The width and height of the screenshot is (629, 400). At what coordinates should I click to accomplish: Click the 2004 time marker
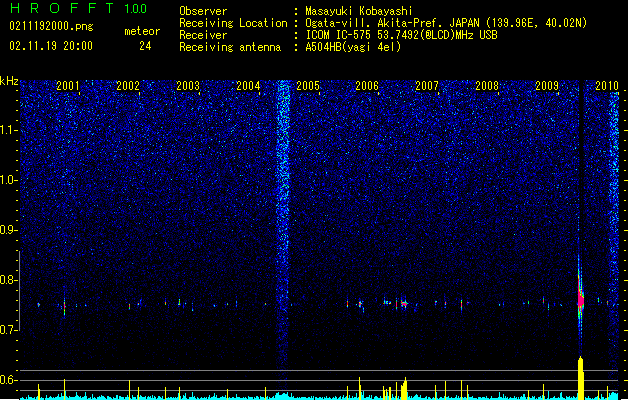click(248, 85)
